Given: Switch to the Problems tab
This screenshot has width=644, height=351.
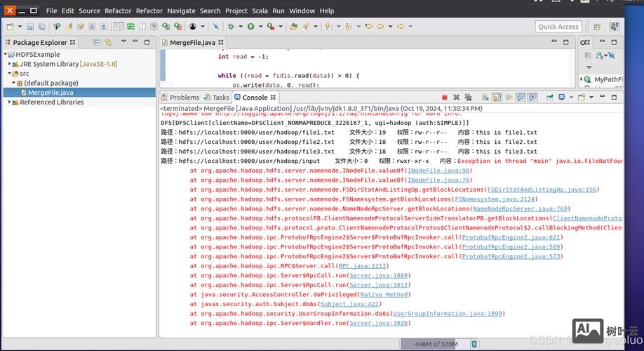Looking at the screenshot, I should 185,98.
